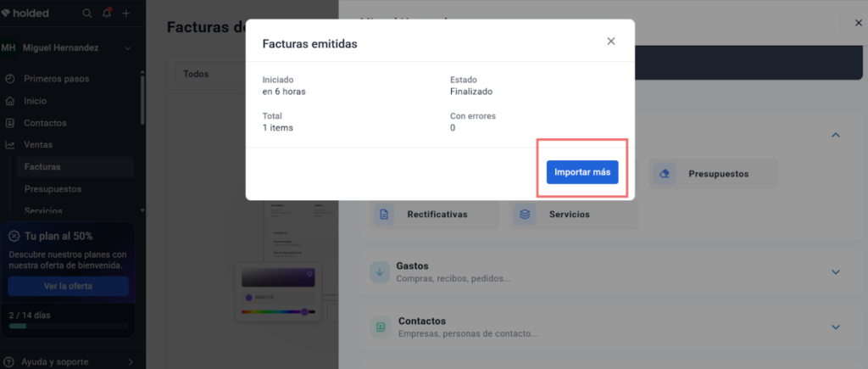The image size is (868, 369).
Task: Click the Primeros pasos clock icon
Action: click(x=10, y=79)
